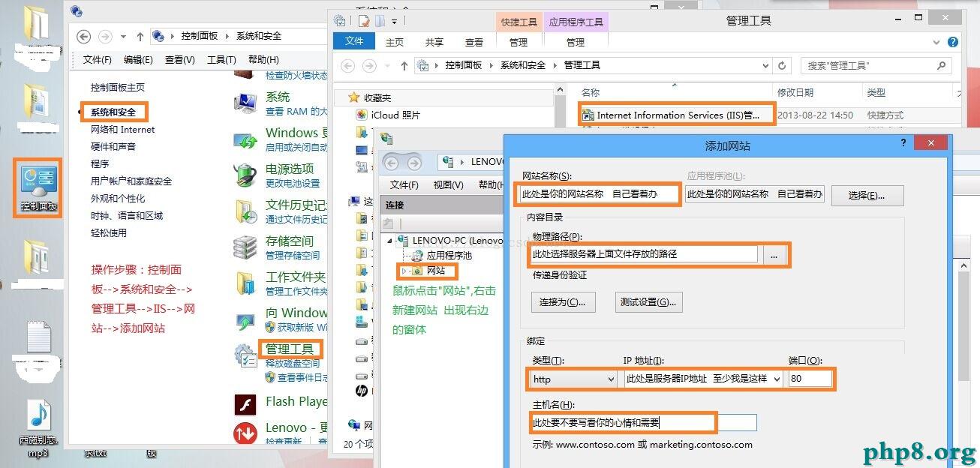Click in the 主机名 input field

[644, 423]
